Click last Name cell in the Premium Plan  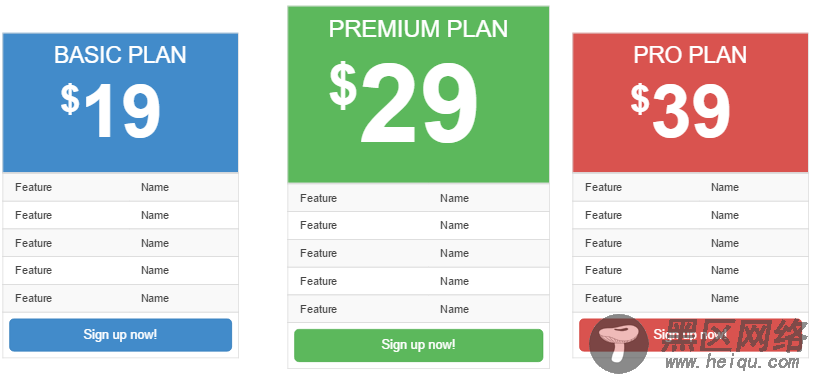coord(454,309)
